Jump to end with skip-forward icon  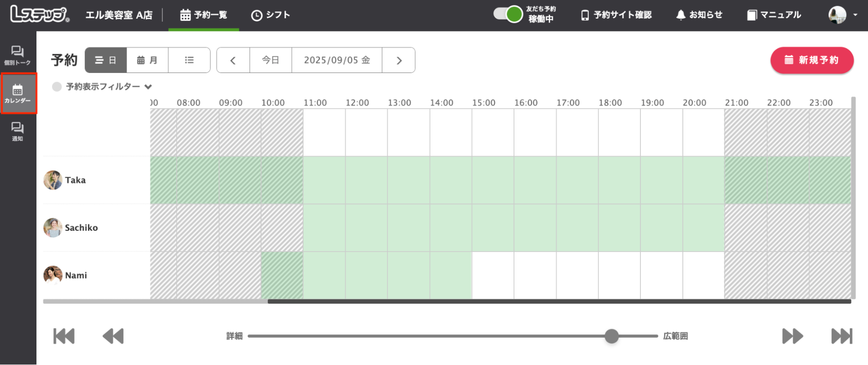coord(842,336)
